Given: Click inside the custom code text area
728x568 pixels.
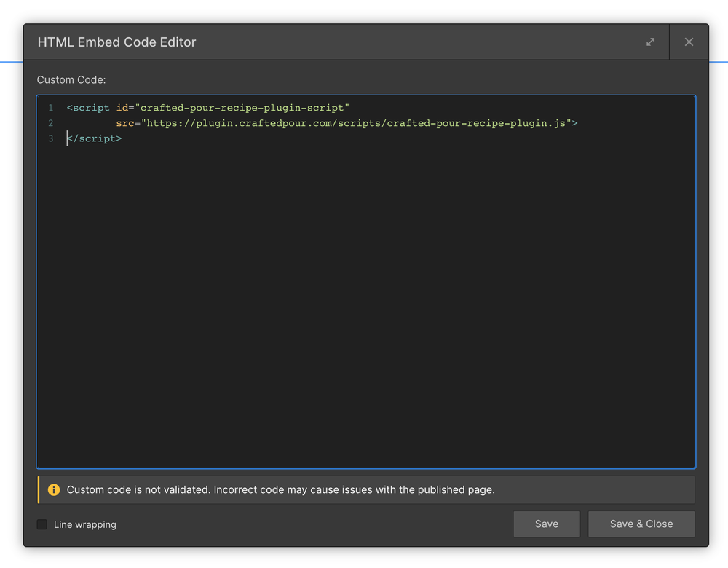Looking at the screenshot, I should click(x=366, y=282).
